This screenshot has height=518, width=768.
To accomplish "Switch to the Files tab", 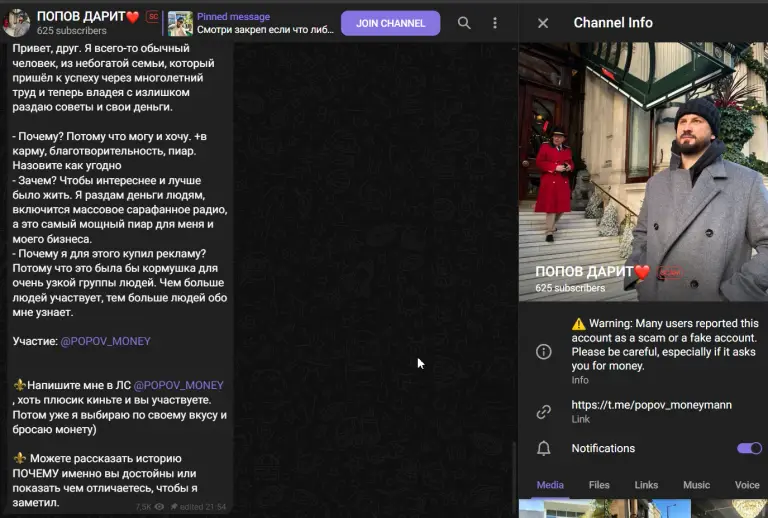I will (599, 485).
